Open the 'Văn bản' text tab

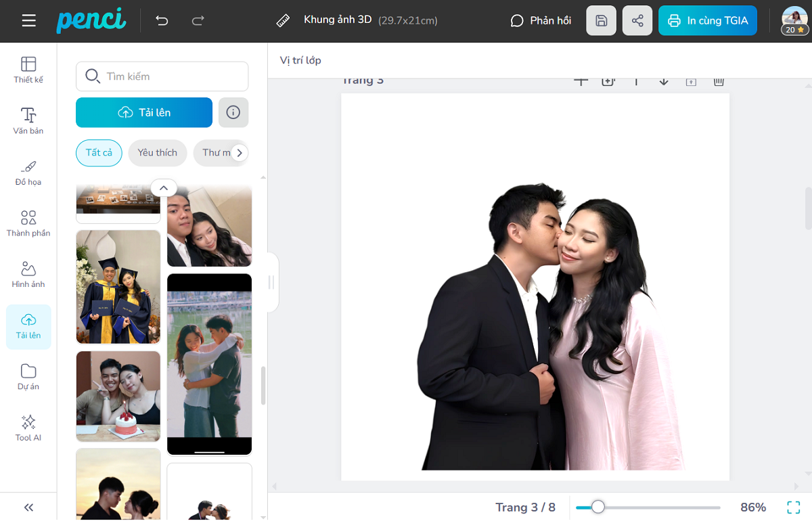[28, 121]
